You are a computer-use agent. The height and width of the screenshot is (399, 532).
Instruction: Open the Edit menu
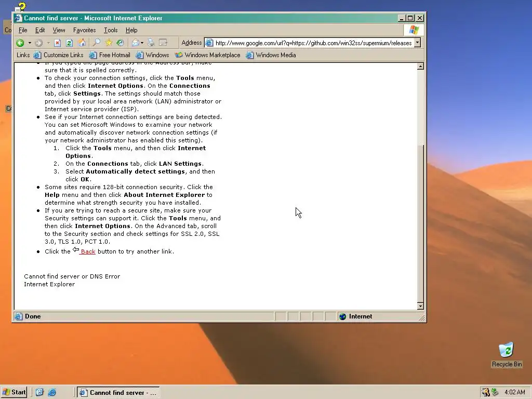40,30
